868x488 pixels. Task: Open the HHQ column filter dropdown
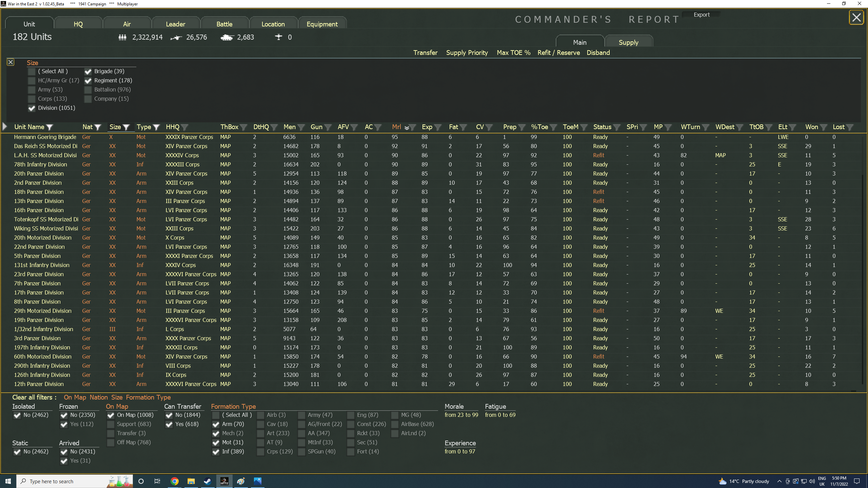tap(184, 127)
